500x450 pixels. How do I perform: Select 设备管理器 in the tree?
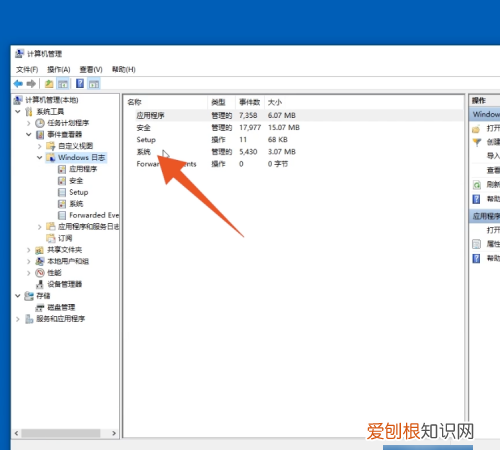click(x=65, y=284)
